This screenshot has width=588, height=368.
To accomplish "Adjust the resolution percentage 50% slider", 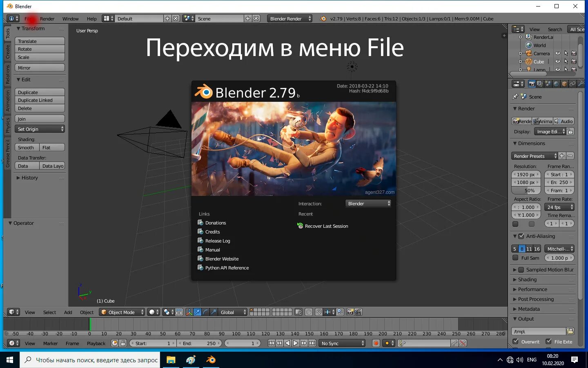I will [x=526, y=190].
